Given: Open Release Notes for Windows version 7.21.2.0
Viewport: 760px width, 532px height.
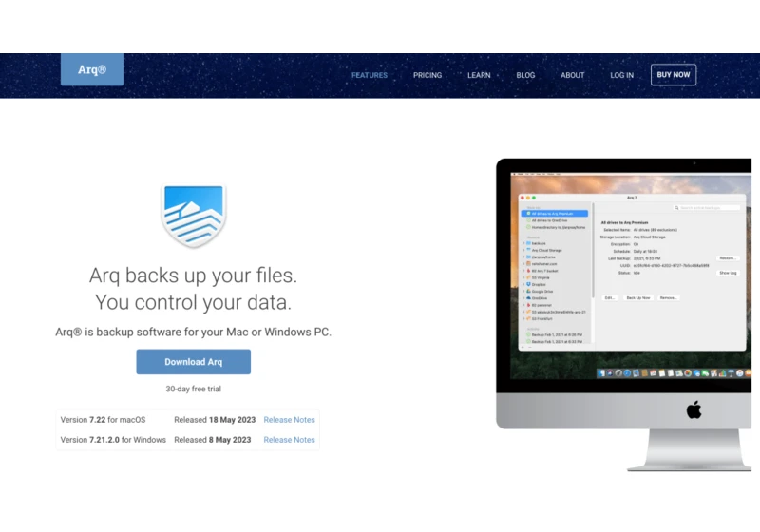Looking at the screenshot, I should 289,440.
